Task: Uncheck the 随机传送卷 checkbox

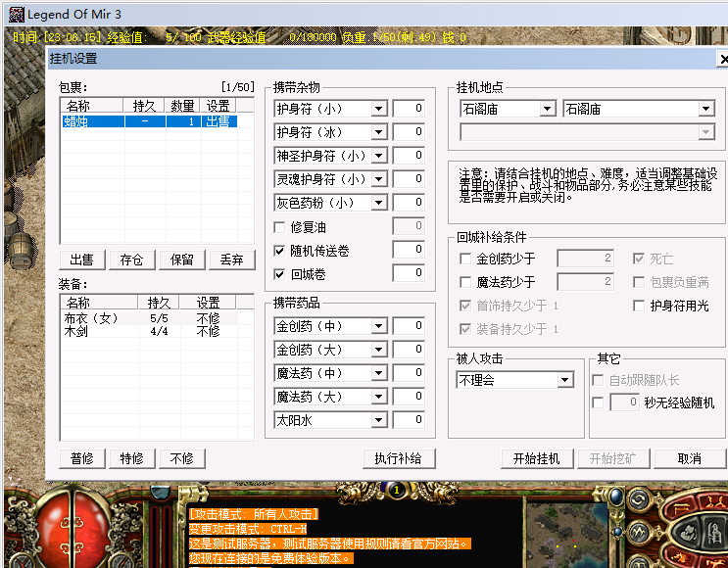Action: tap(279, 251)
